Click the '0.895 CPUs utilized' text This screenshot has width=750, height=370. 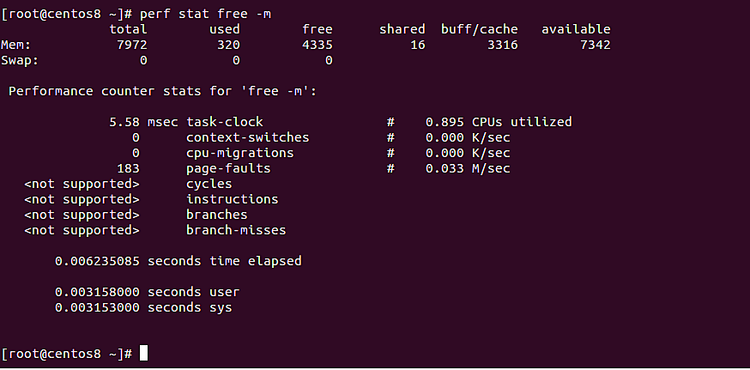click(x=498, y=122)
